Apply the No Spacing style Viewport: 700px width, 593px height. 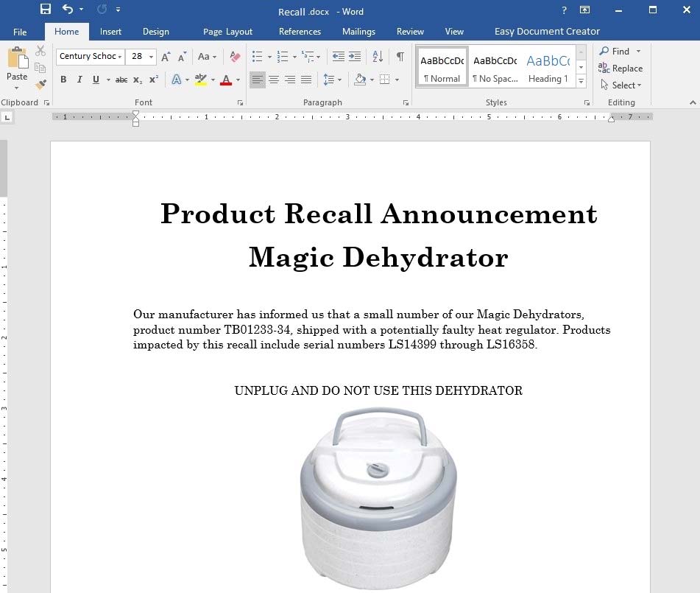click(x=495, y=67)
